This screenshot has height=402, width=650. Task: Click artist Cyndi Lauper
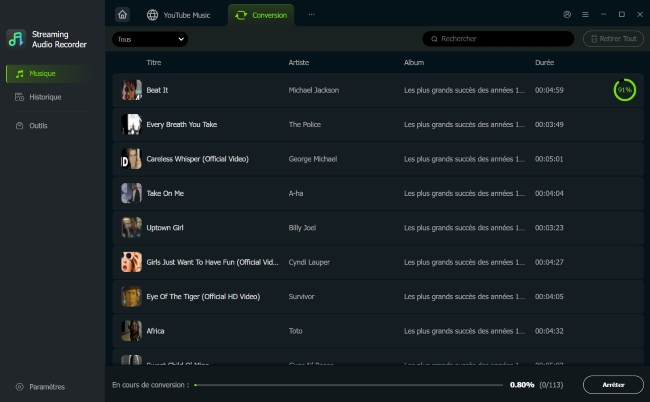(309, 262)
